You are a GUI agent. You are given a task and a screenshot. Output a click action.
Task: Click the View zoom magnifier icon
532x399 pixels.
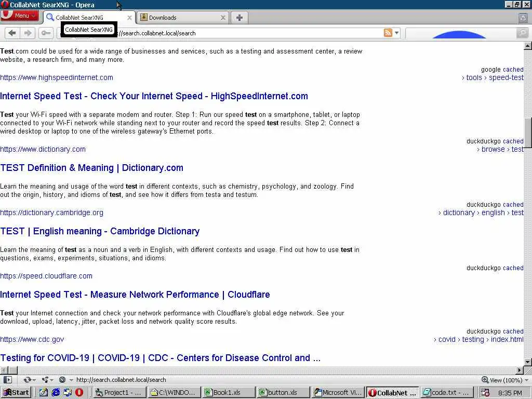tap(485, 380)
